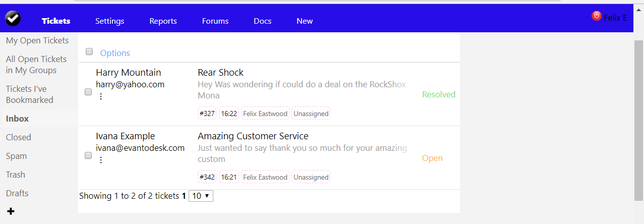Image resolution: width=644 pixels, height=224 pixels.
Task: Tick the select-all checkbox beside Options
Action: pos(89,51)
